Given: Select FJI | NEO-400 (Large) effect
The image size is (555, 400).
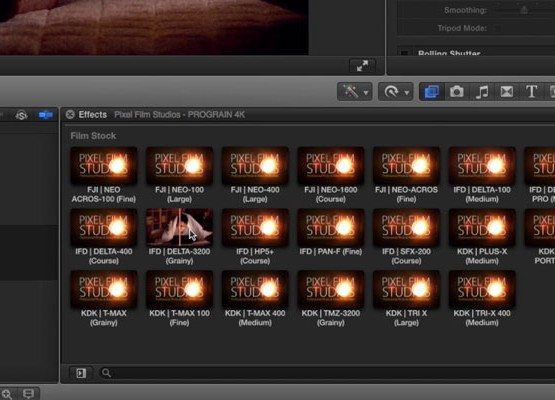Looking at the screenshot, I should click(255, 175).
